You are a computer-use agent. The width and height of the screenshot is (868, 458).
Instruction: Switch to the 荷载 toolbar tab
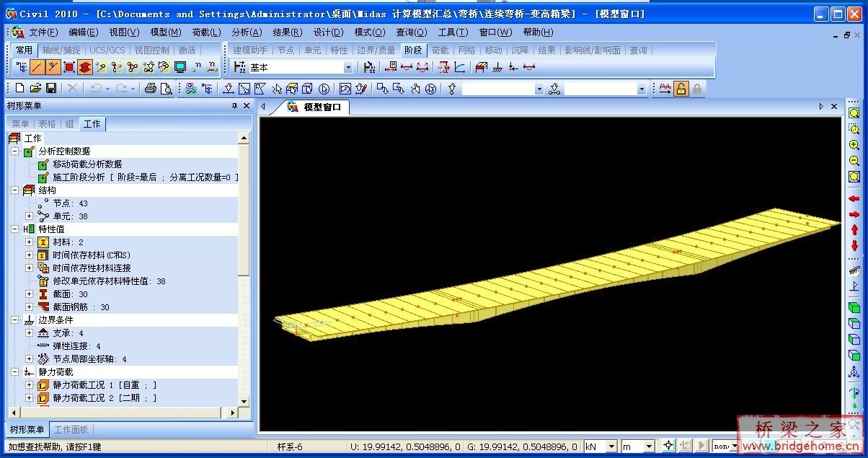440,50
